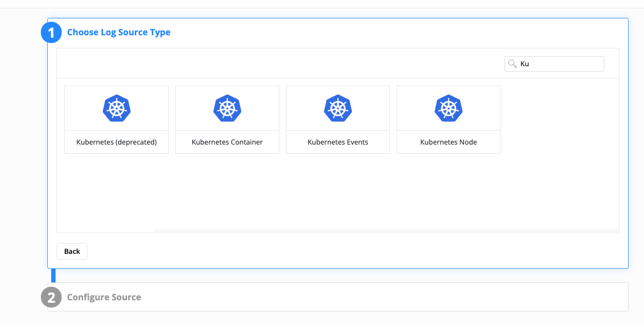Select the "Kubernetes Events" label
The height and width of the screenshot is (323, 644).
tap(338, 142)
